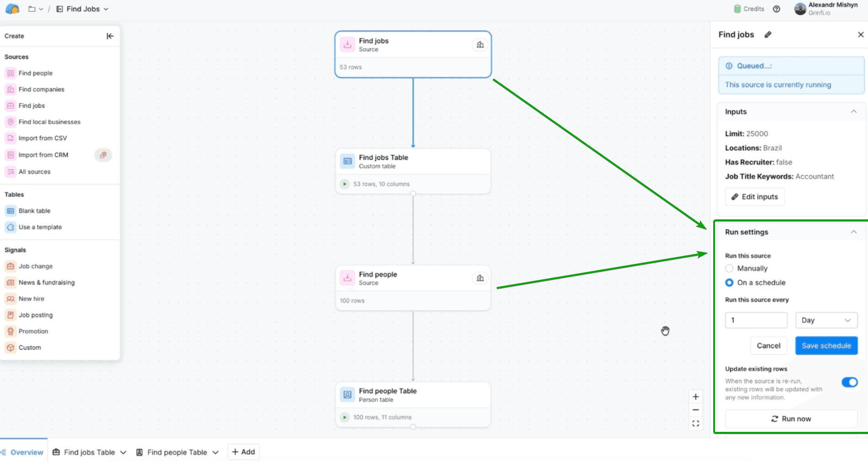
Task: Select Import from CSV source
Action: click(x=42, y=138)
